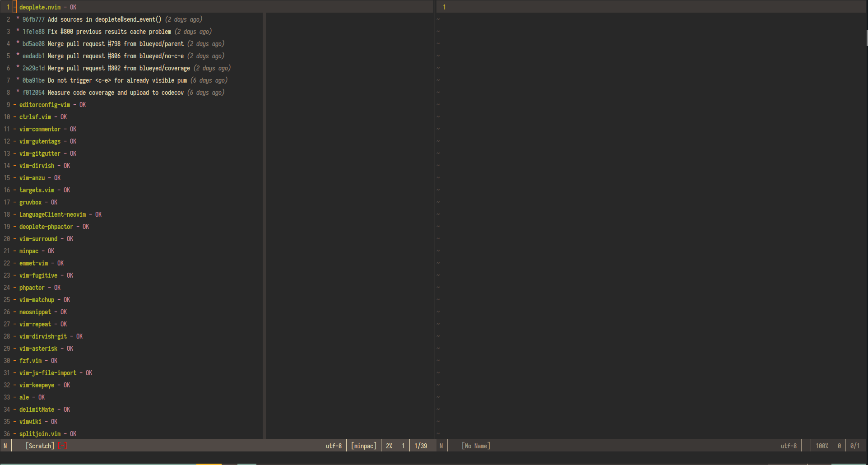The image size is (868, 465).
Task: Click the 0/1 line counter
Action: coord(855,446)
